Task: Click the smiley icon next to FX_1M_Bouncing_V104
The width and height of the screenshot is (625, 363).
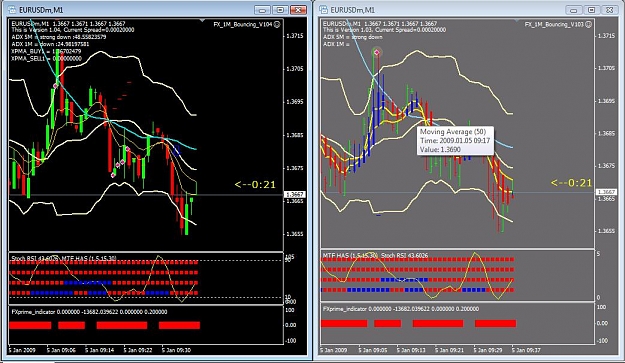Action: tap(277, 24)
